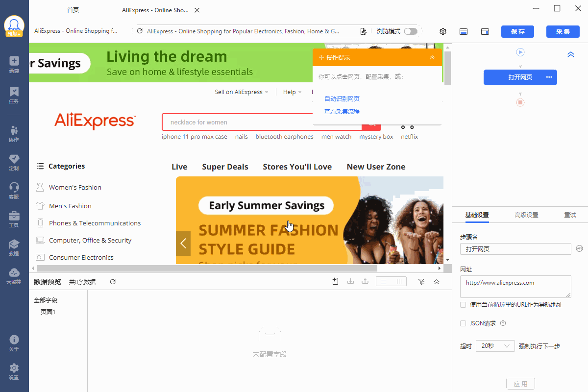This screenshot has height=392, width=588.
Task: Click the workflow stop end icon
Action: (x=520, y=102)
